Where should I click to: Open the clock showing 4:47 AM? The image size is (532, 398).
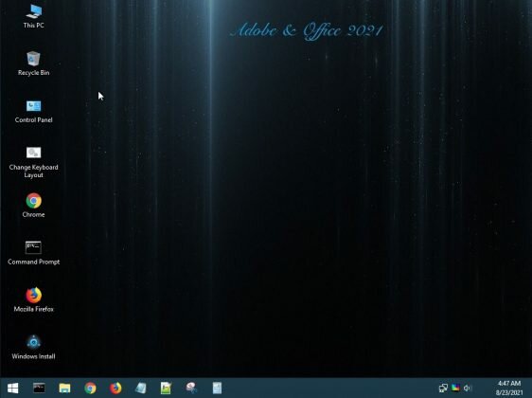[x=509, y=384]
